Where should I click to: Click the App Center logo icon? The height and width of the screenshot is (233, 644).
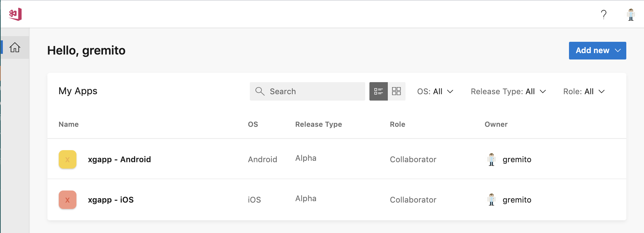pos(16,14)
